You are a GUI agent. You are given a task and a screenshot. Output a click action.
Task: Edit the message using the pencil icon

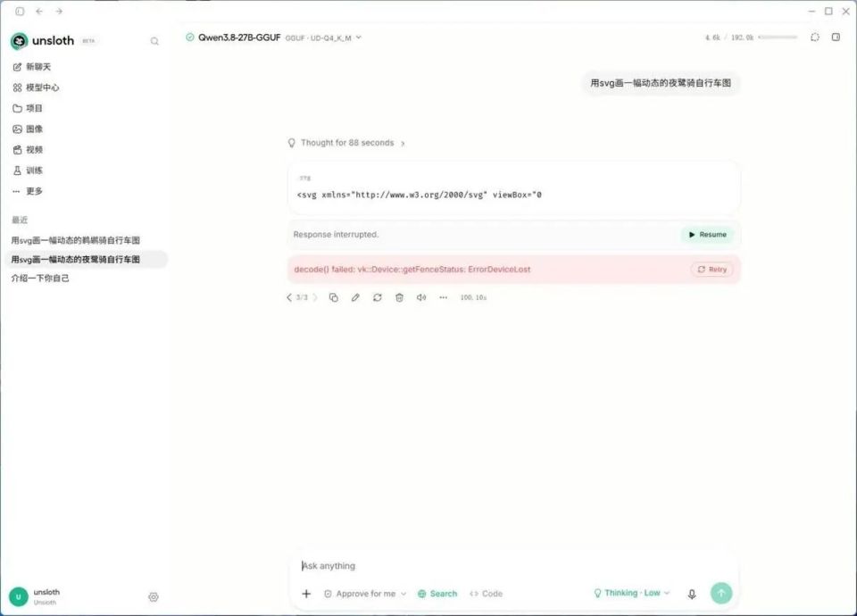click(355, 297)
